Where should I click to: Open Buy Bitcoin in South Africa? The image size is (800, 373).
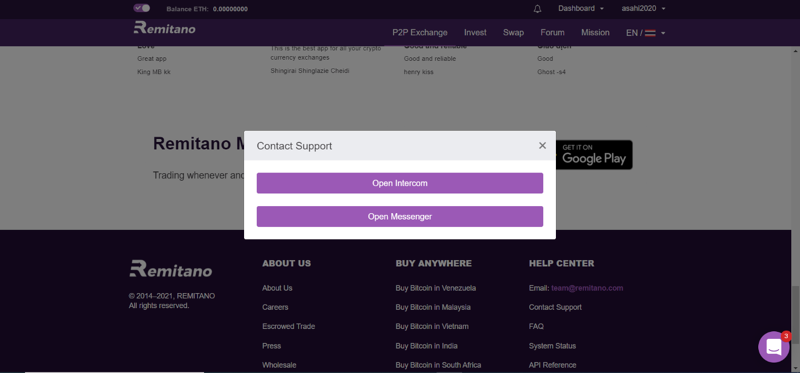(438, 365)
